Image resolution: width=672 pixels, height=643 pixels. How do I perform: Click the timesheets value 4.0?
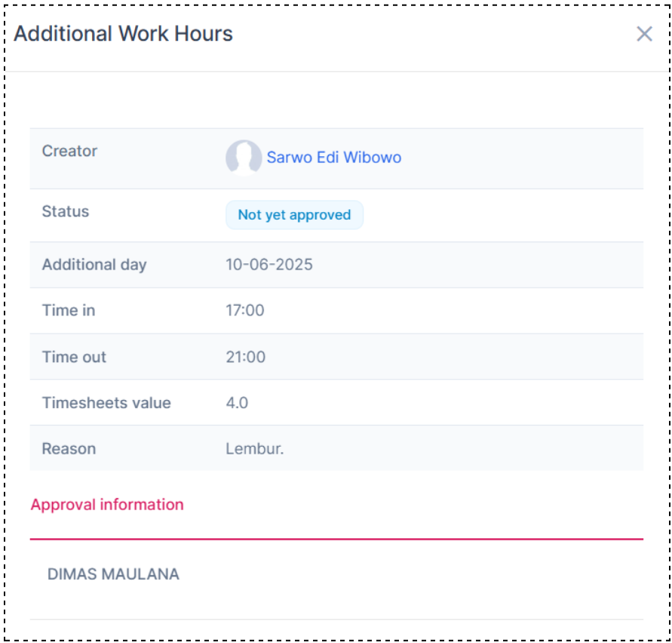coord(237,403)
